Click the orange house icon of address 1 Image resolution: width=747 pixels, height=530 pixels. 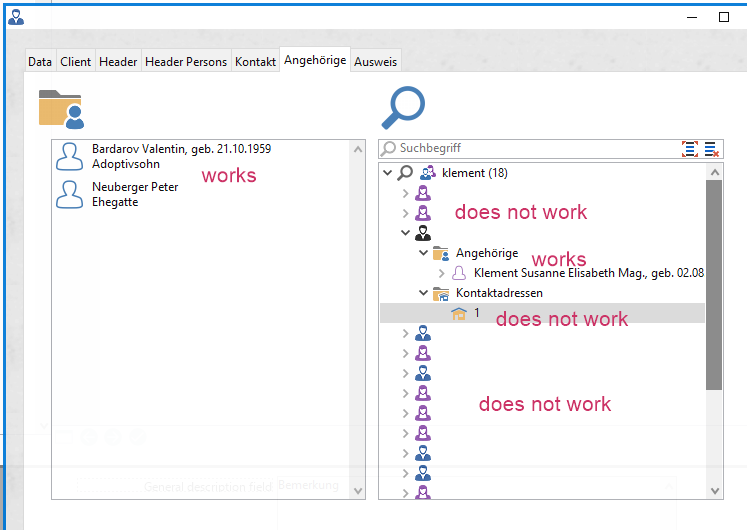tap(459, 313)
